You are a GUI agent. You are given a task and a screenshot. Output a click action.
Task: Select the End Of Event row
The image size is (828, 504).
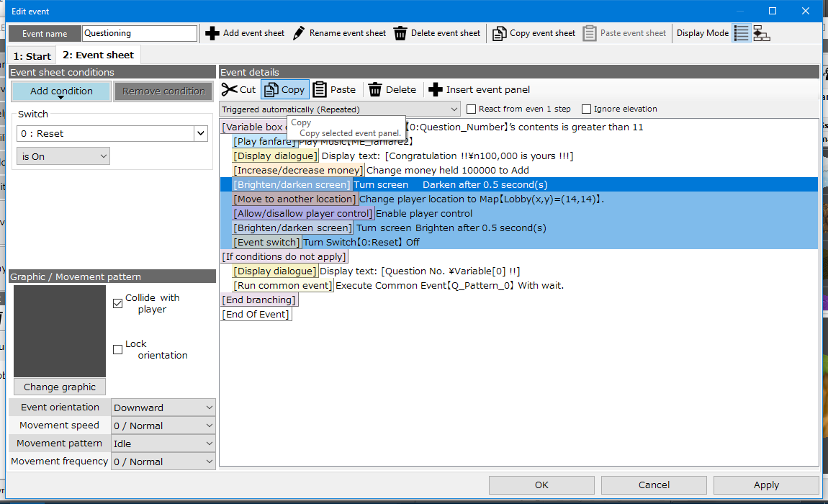519,315
